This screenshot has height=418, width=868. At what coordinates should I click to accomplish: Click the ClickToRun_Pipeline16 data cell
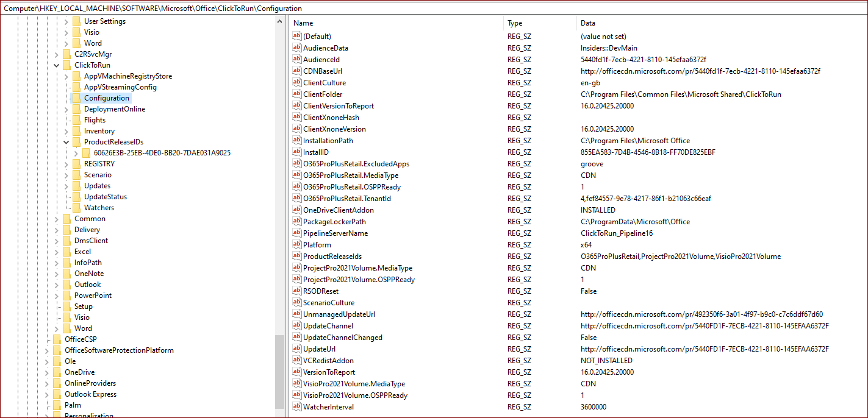tap(616, 233)
